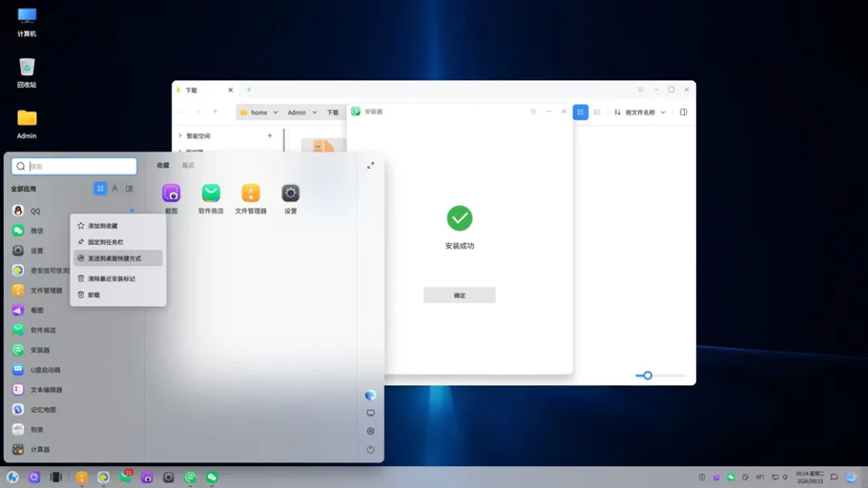
Task: Add new tab in file manager
Action: (x=249, y=90)
